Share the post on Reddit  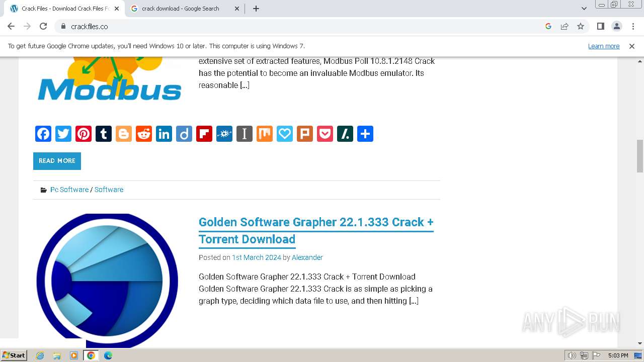(x=144, y=134)
